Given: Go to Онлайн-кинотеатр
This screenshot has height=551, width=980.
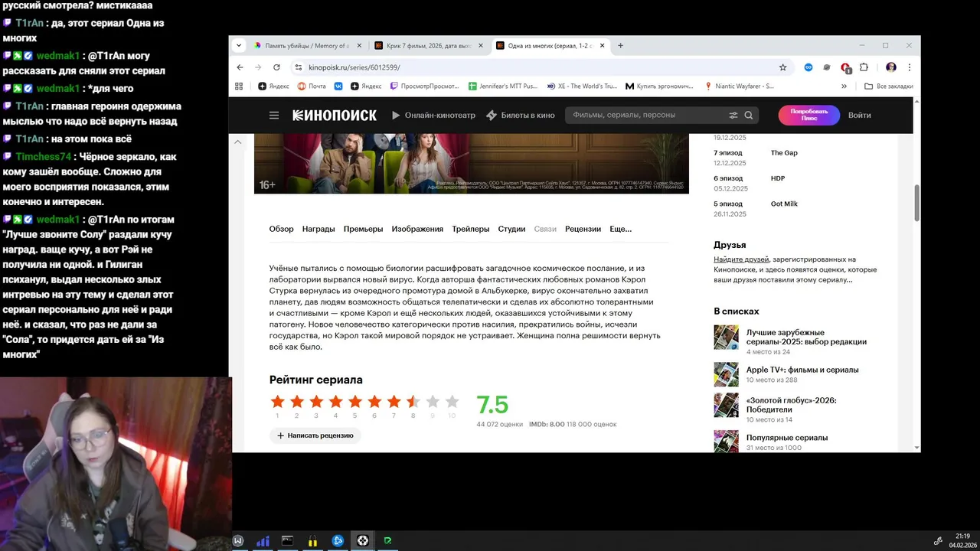Looking at the screenshot, I should pyautogui.click(x=433, y=116).
